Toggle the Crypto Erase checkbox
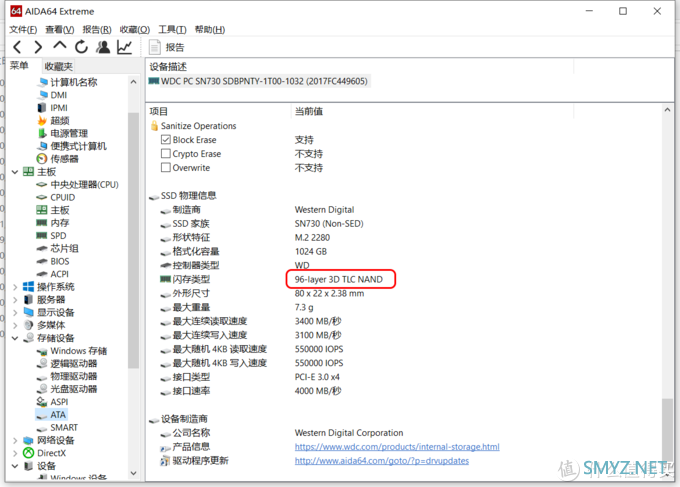This screenshot has width=680, height=487. click(x=166, y=154)
